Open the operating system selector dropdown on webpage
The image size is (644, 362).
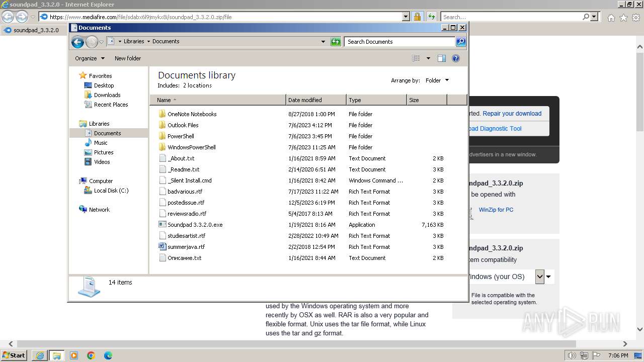540,277
